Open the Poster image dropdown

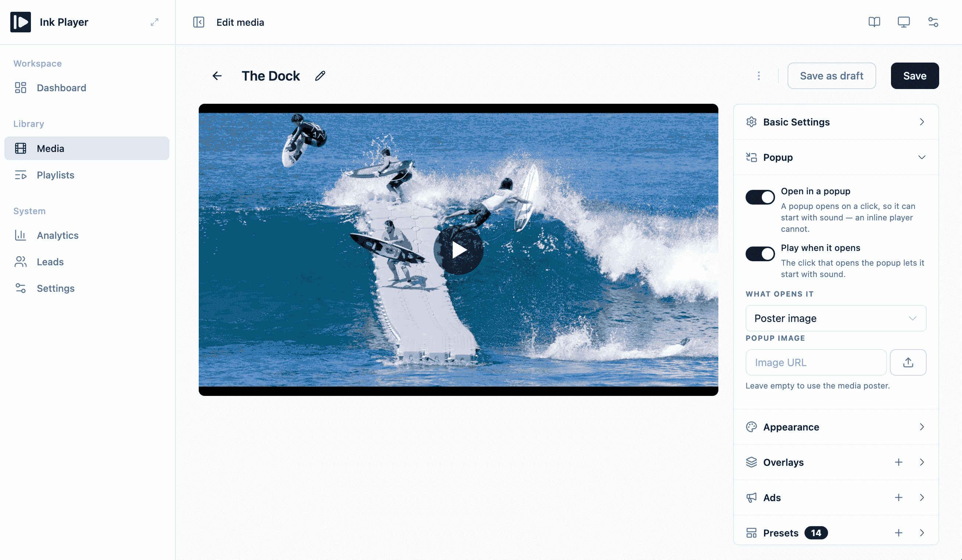tap(836, 318)
